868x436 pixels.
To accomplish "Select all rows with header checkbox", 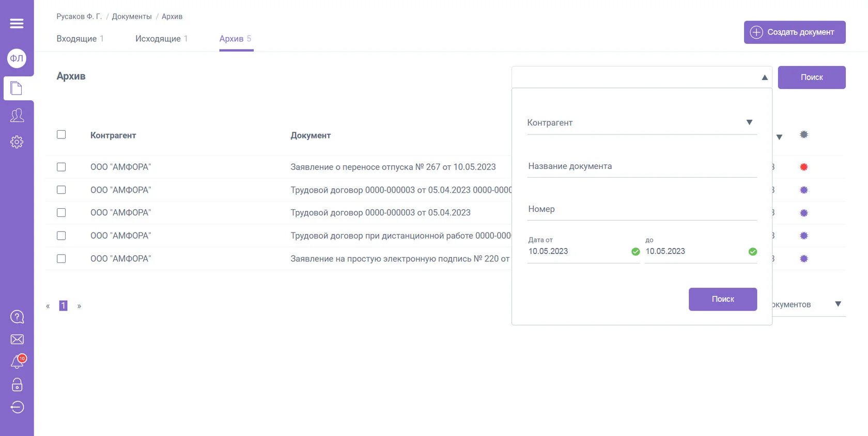I will 61,135.
